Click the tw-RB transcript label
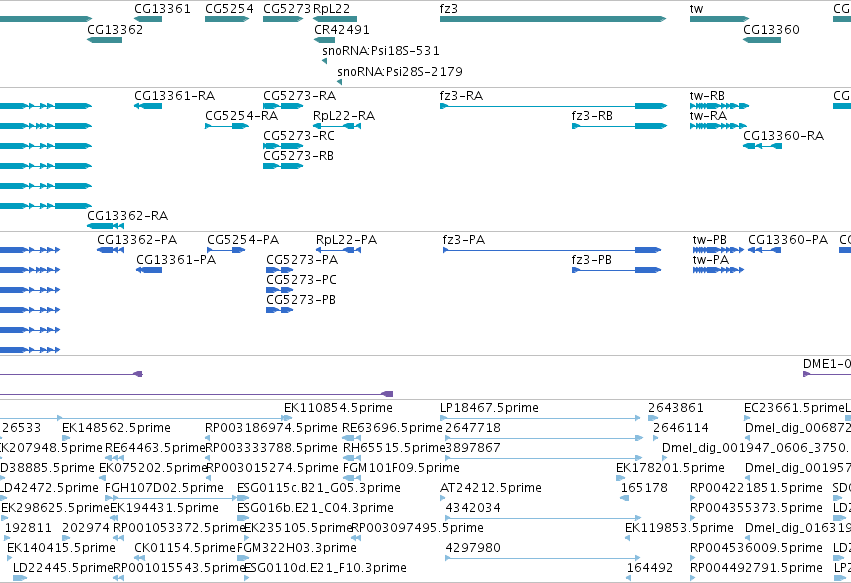Image resolution: width=851 pixels, height=583 pixels. coord(707,96)
